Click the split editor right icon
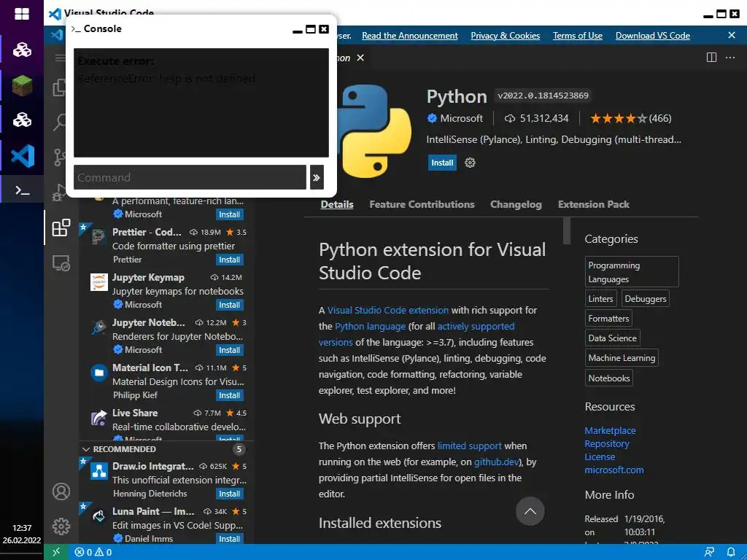Viewport: 747px width, 560px height. (x=711, y=58)
